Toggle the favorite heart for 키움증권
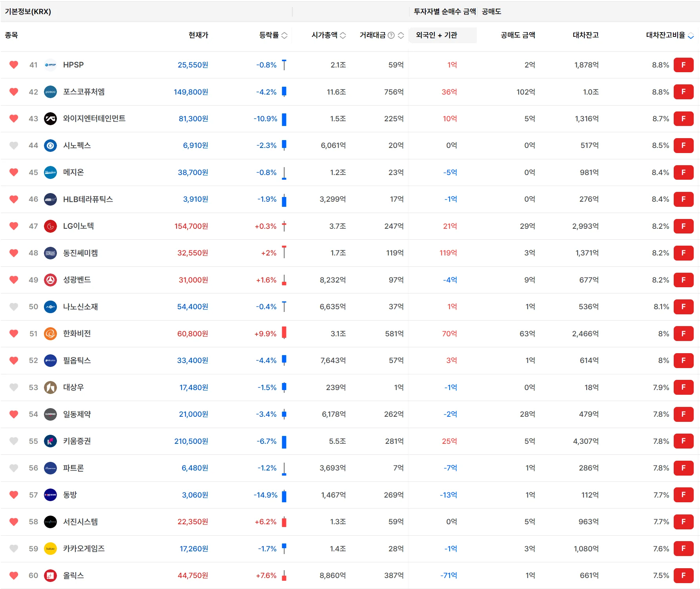Screen dimensions: 700x589 (14, 441)
